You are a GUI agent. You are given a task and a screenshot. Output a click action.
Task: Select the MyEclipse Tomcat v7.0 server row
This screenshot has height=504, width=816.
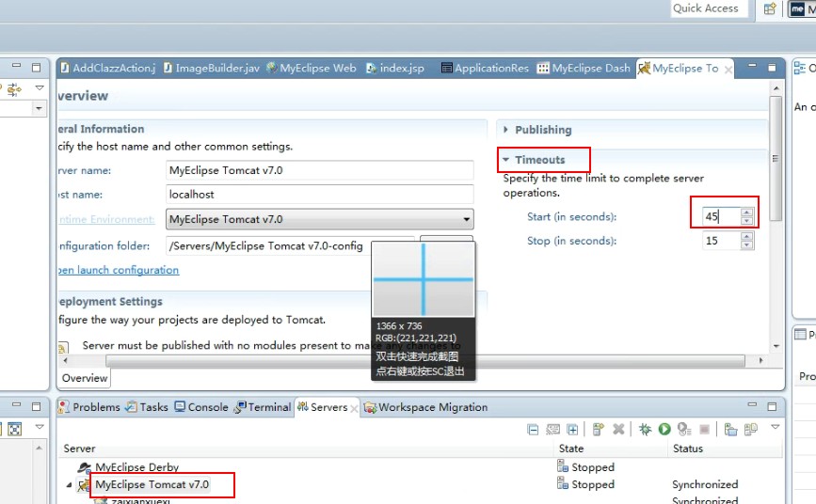pyautogui.click(x=152, y=484)
